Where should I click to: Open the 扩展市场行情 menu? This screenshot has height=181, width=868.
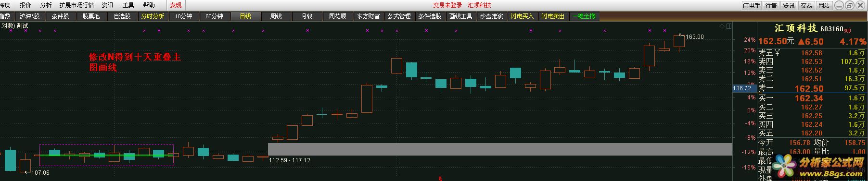pyautogui.click(x=77, y=5)
